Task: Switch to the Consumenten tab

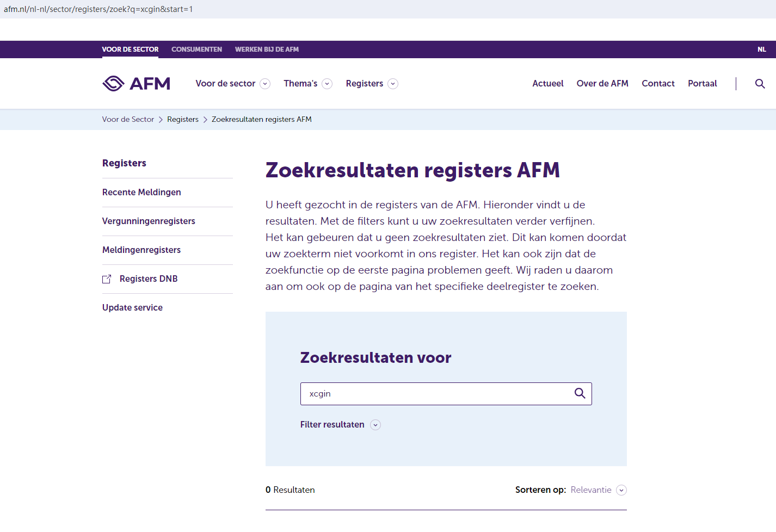Action: click(196, 50)
